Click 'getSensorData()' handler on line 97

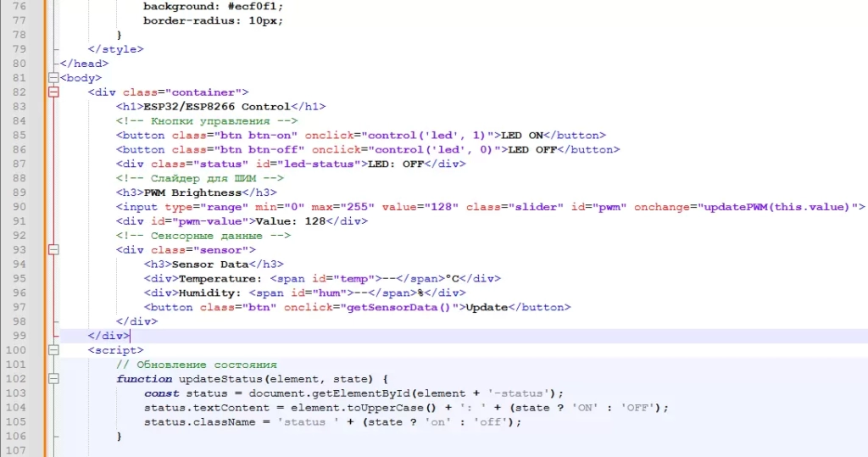pos(398,308)
